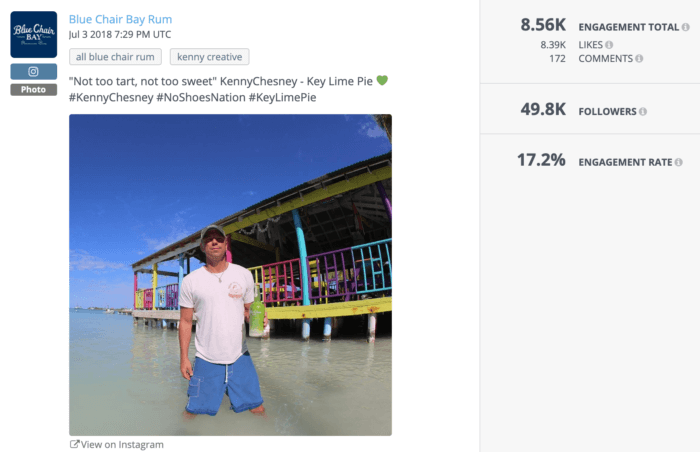700x452 pixels.
Task: Click the #NoShoesNation hashtag
Action: pyautogui.click(x=203, y=97)
